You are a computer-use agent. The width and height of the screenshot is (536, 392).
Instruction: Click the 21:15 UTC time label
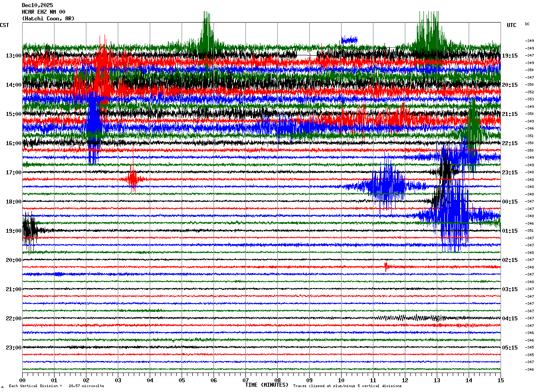click(x=510, y=114)
